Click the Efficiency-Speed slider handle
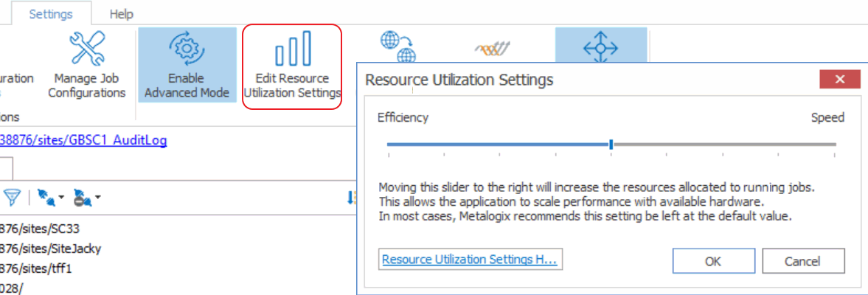The width and height of the screenshot is (868, 295). 611,145
